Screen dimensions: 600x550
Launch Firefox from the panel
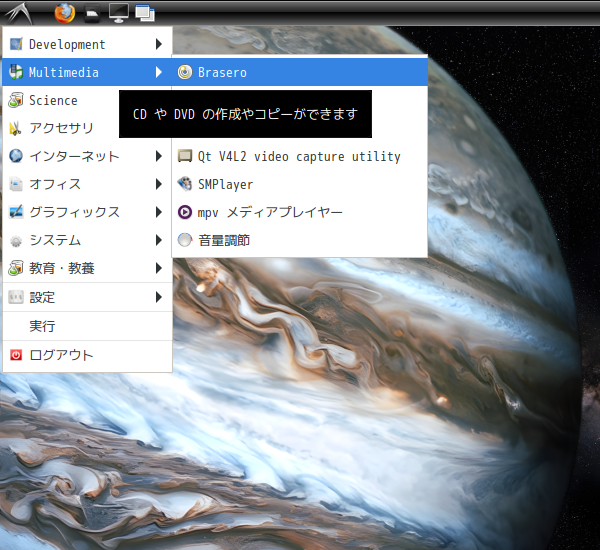coord(65,13)
